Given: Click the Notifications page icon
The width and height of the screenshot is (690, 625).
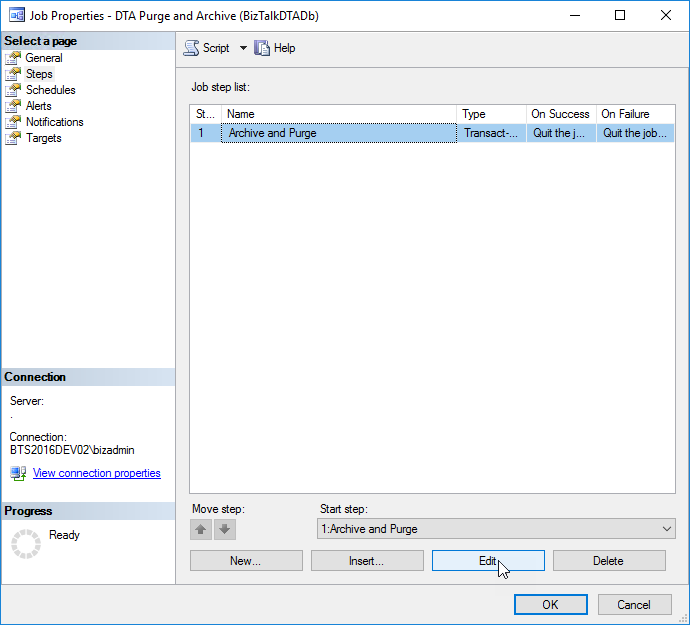Looking at the screenshot, I should [13, 122].
